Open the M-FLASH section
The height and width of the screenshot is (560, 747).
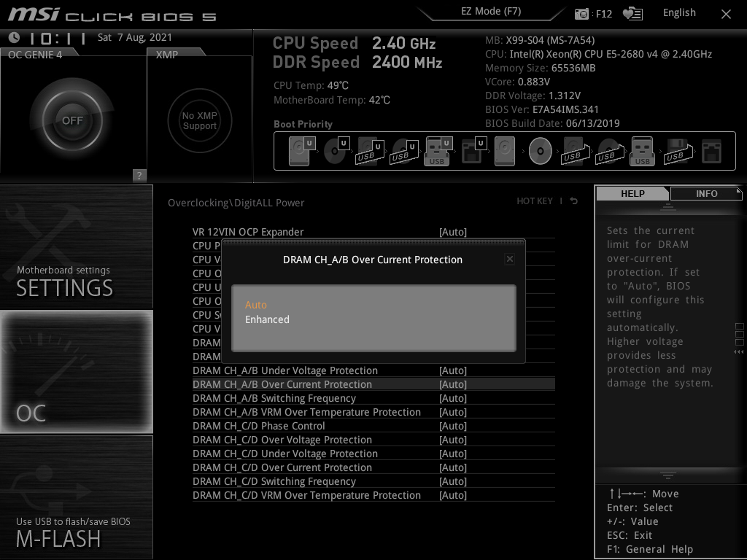click(76, 497)
